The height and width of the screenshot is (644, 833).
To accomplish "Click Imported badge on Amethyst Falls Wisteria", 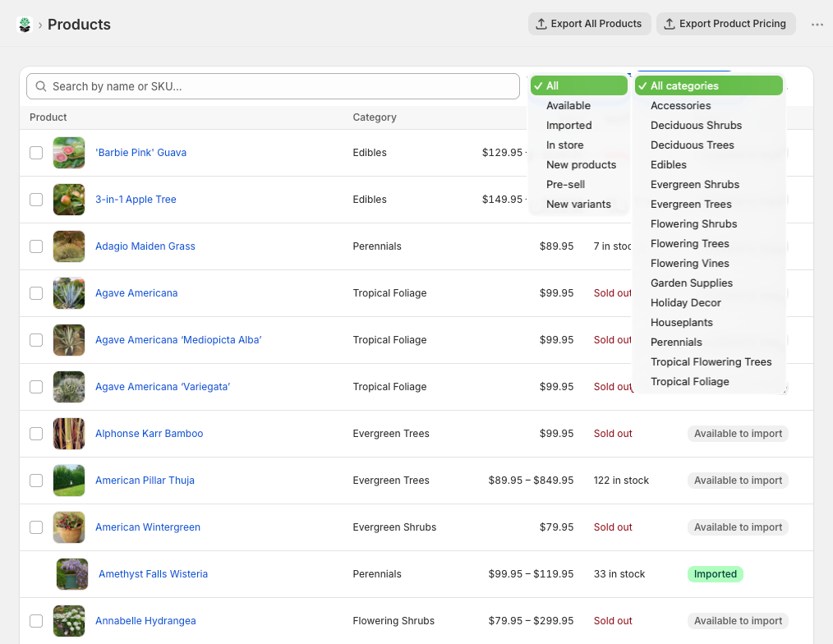I will [715, 573].
